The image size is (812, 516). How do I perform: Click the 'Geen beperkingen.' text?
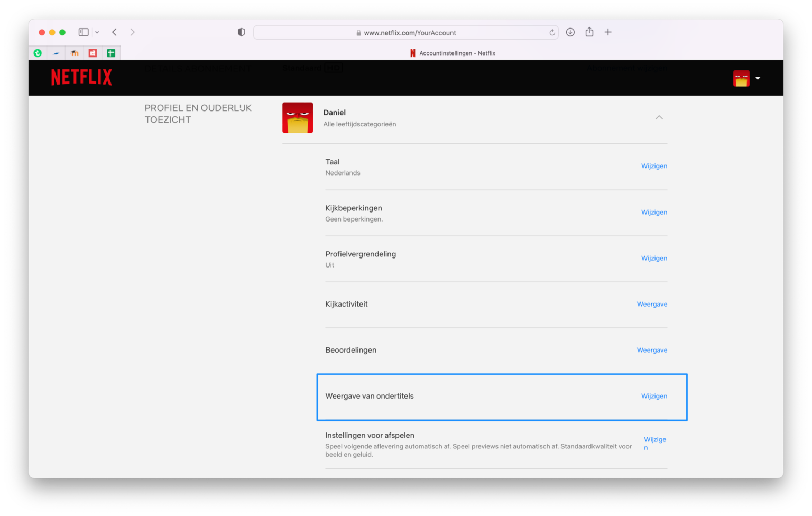coord(354,219)
